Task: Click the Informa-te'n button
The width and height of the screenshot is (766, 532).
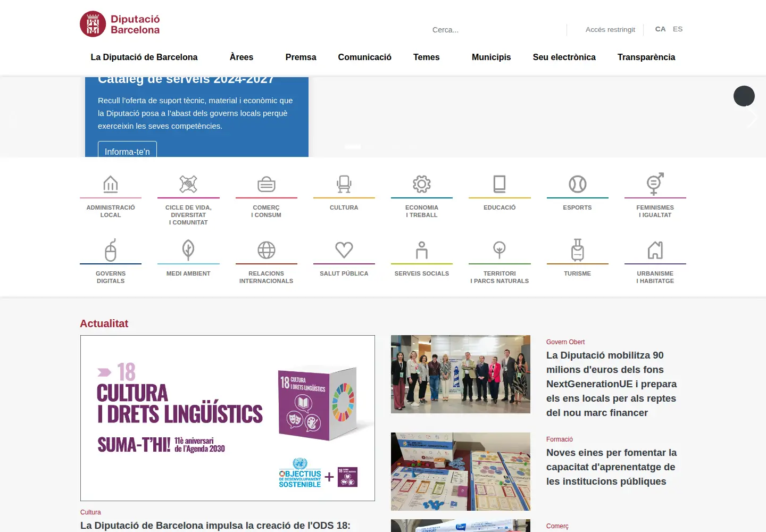Action: tap(127, 149)
